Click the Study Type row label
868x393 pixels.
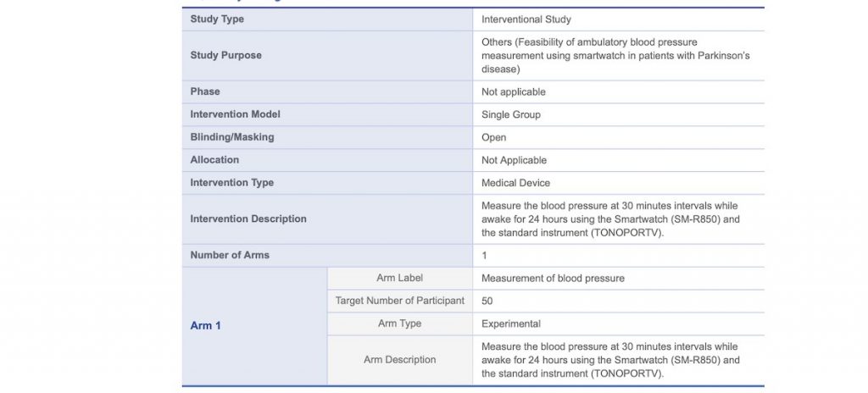(x=217, y=19)
